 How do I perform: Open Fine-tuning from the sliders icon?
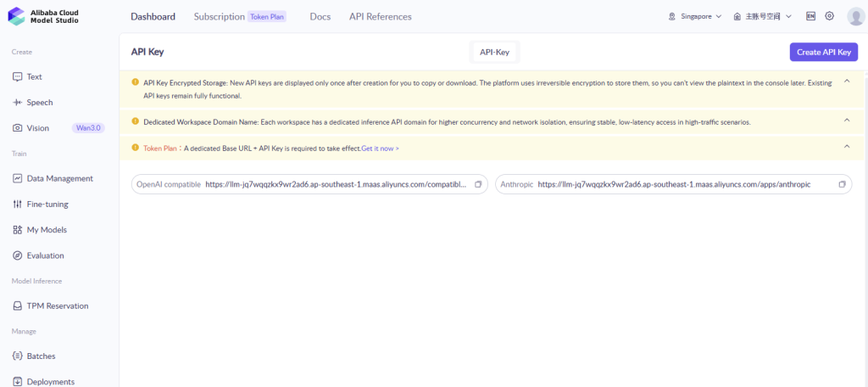17,204
